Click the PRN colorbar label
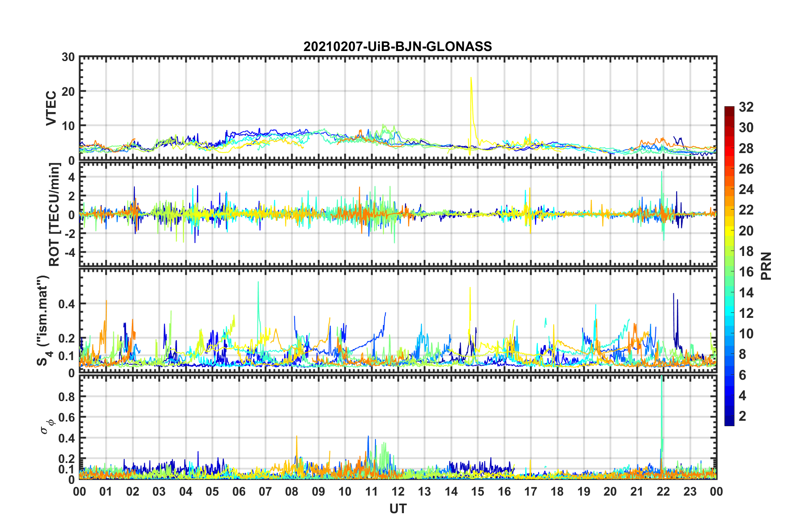The height and width of the screenshot is (532, 796). pos(766,266)
